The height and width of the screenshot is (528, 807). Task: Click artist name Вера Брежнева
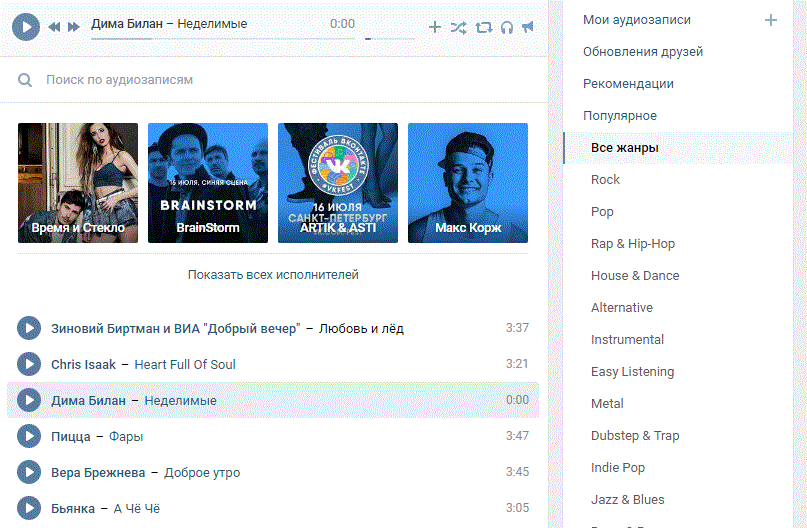tap(98, 472)
